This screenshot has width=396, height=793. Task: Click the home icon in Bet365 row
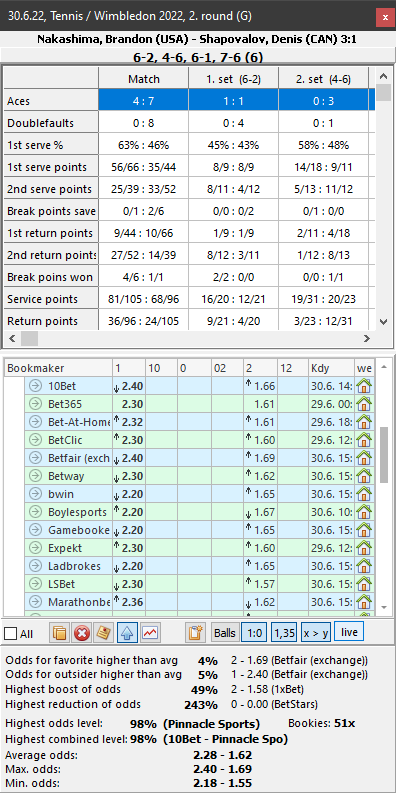coord(364,404)
